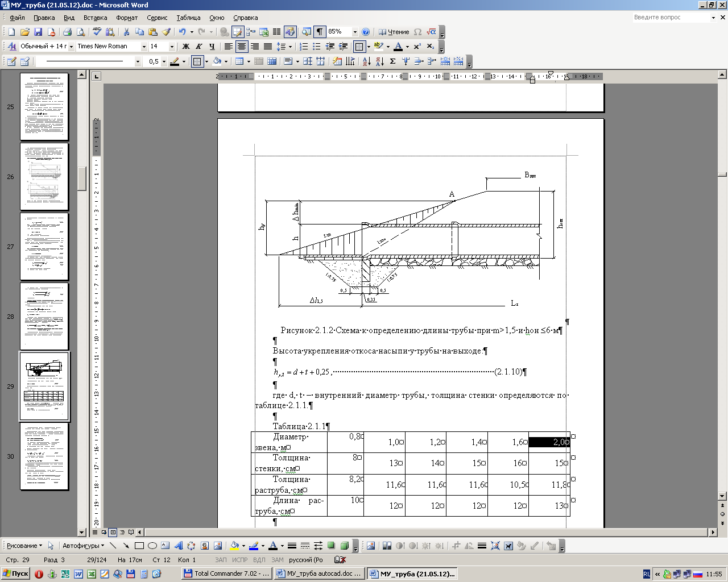The image size is (728, 582).
Task: Save the document with the floppy icon
Action: click(x=38, y=32)
